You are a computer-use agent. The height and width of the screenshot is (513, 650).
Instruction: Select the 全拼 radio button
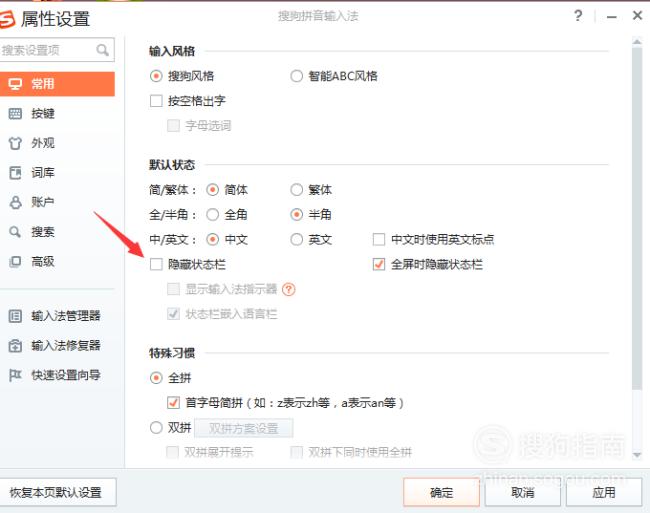tap(156, 377)
